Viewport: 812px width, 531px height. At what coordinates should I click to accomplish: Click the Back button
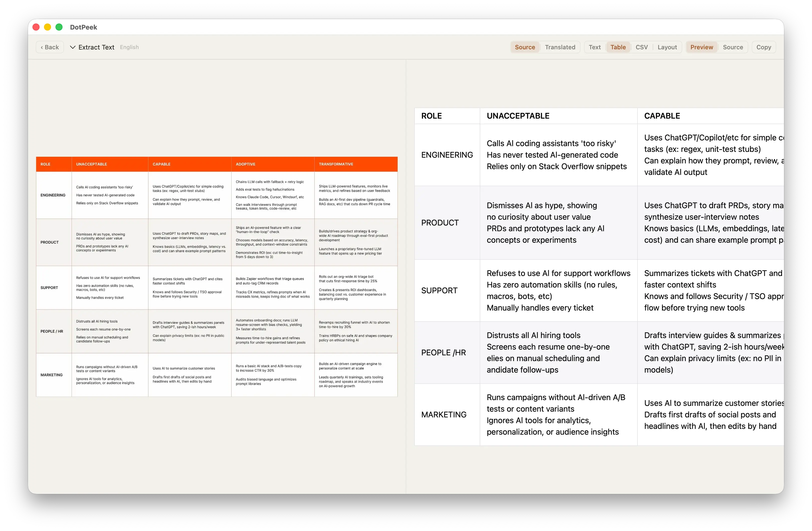pos(50,47)
